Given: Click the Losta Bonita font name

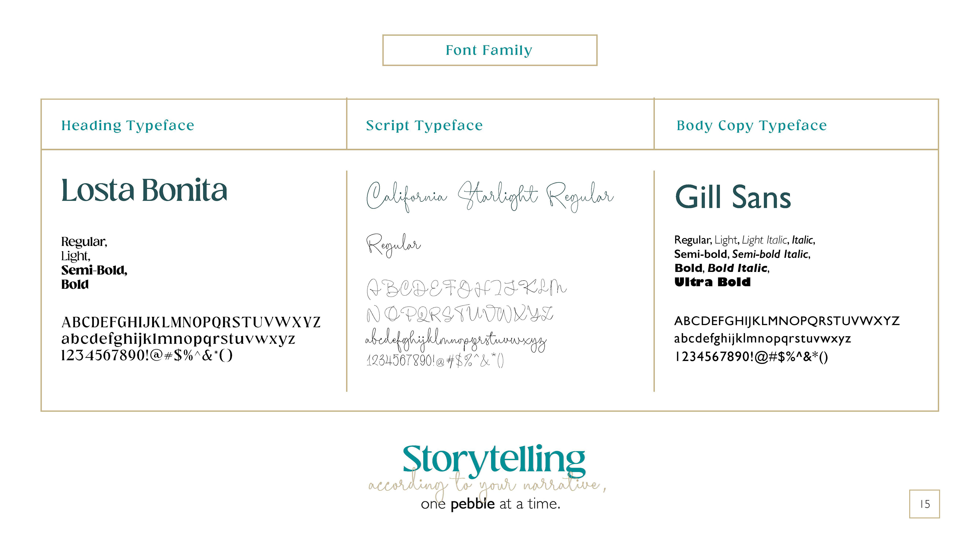Looking at the screenshot, I should coord(144,190).
